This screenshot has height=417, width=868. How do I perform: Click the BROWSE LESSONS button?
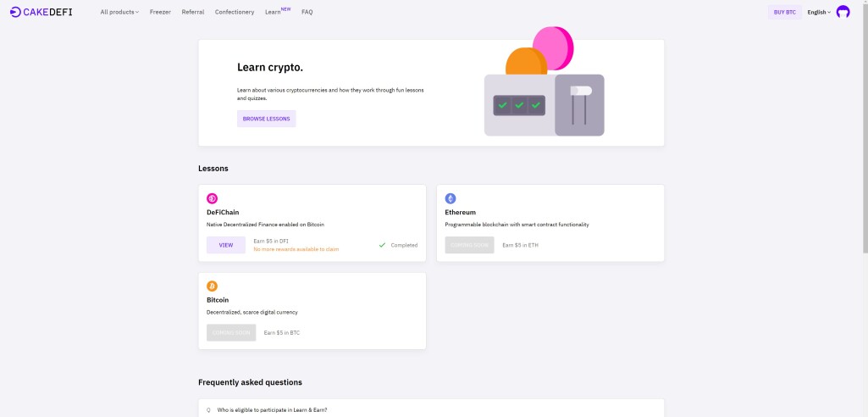(x=266, y=119)
